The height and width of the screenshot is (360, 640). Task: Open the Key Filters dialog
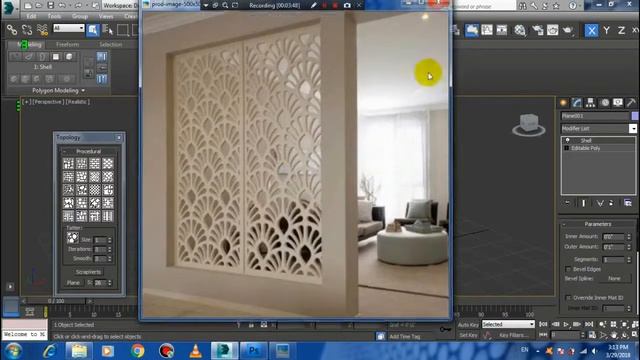[513, 335]
